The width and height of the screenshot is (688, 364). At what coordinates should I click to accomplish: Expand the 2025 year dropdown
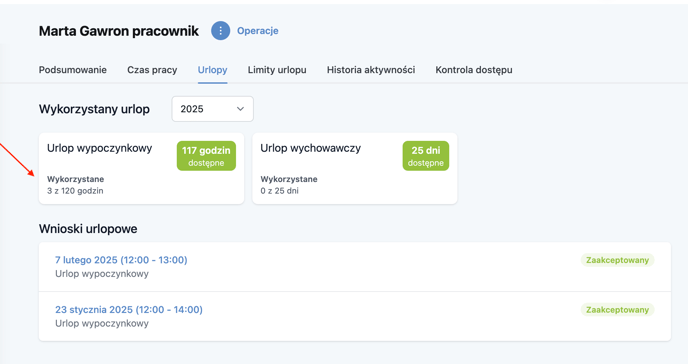(212, 109)
